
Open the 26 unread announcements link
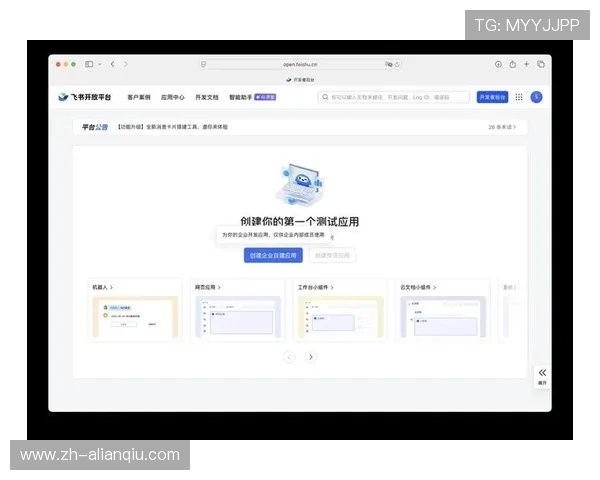(x=502, y=127)
